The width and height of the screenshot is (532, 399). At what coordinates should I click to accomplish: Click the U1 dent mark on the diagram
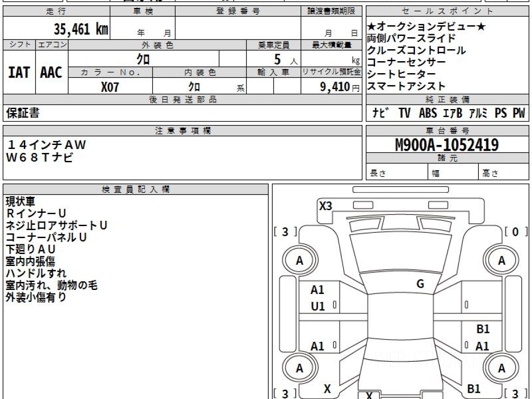pyautogui.click(x=318, y=306)
